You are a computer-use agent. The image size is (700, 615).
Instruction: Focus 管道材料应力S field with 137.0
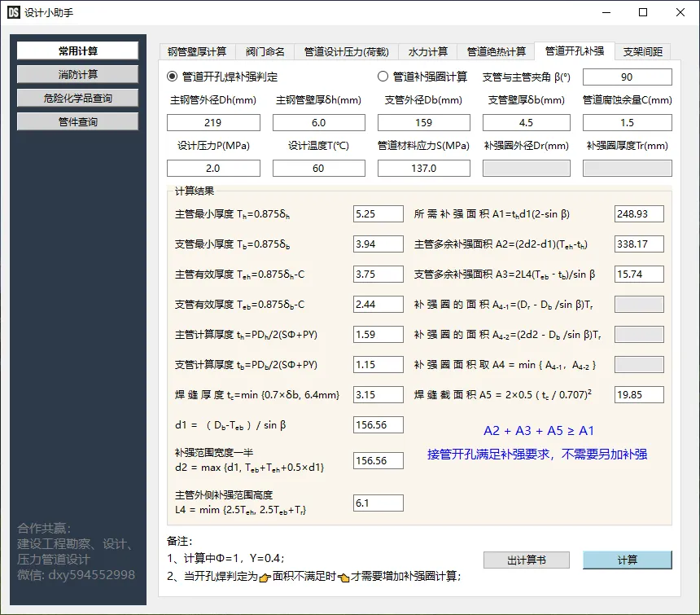coord(423,169)
